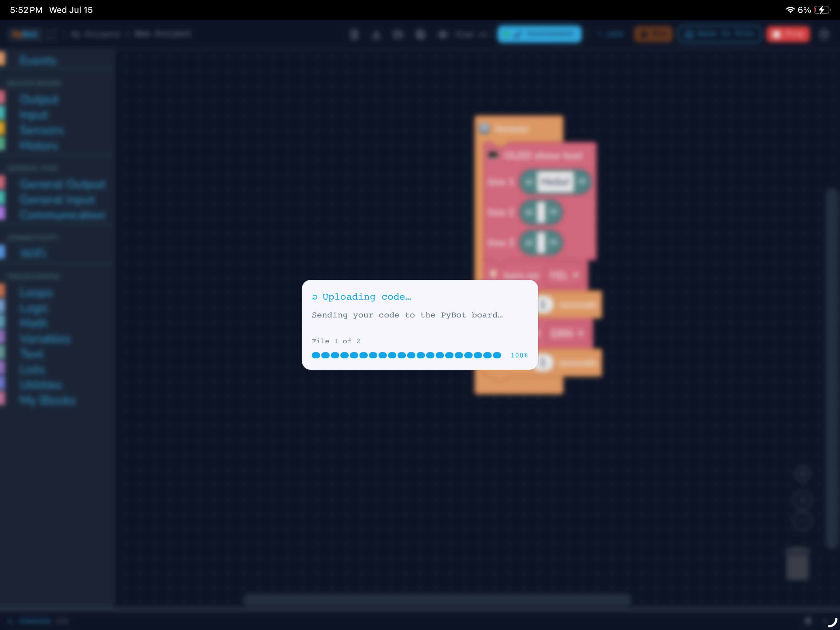The width and height of the screenshot is (840, 630).
Task: Open the Motors block category
Action: (x=39, y=146)
